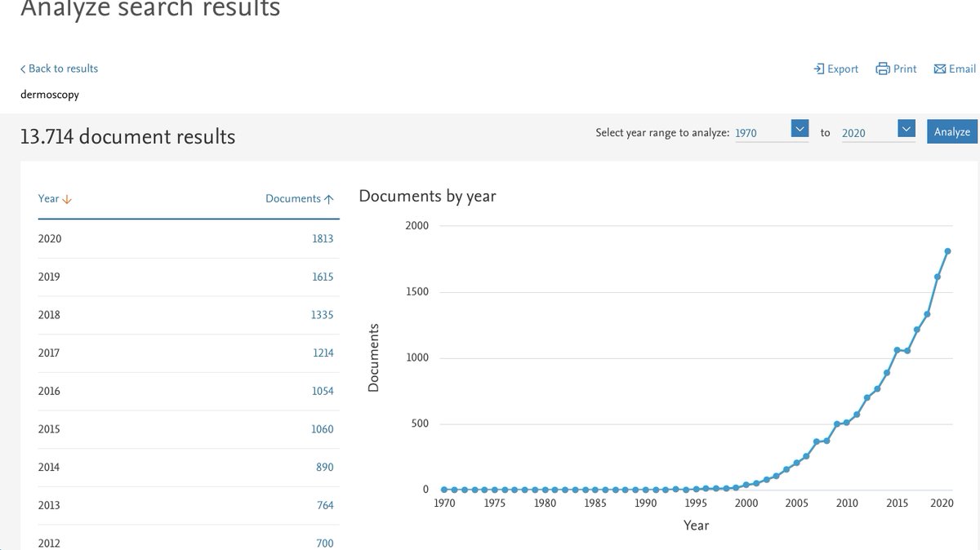The image size is (980, 550).
Task: Open 1060 documents for year 2015
Action: point(322,429)
